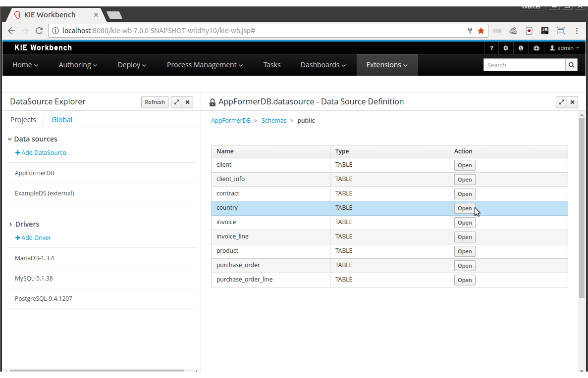
Task: Click the Tasks menu item
Action: (272, 65)
